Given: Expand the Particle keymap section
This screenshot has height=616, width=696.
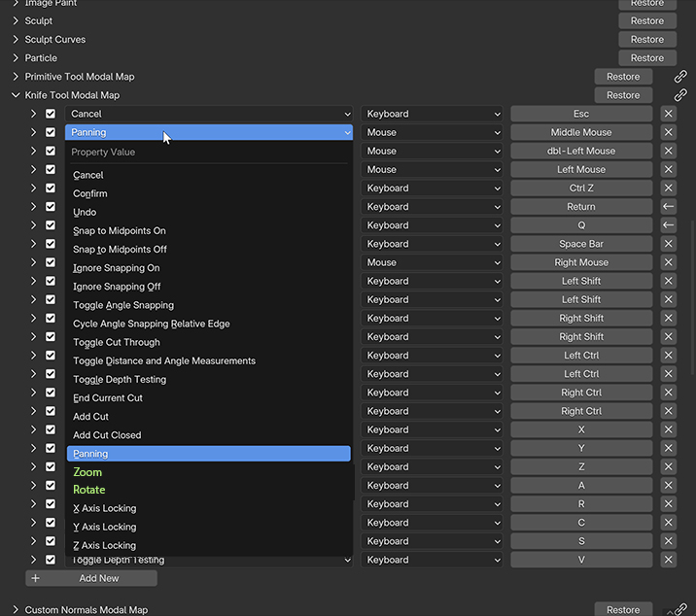Looking at the screenshot, I should point(16,58).
